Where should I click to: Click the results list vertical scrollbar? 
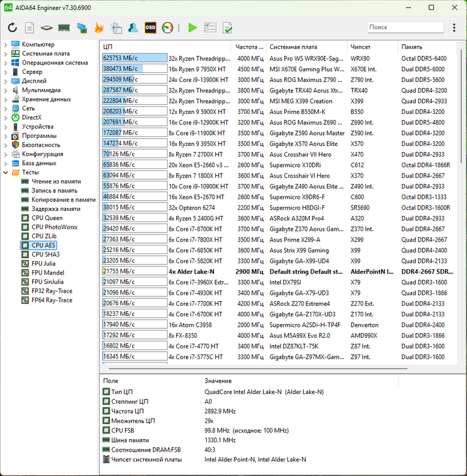[461, 106]
